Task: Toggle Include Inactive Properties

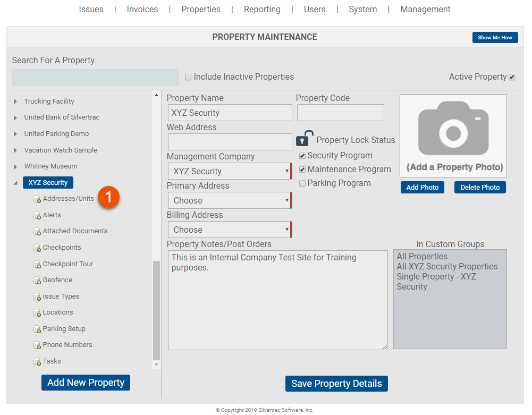Action: (188, 77)
